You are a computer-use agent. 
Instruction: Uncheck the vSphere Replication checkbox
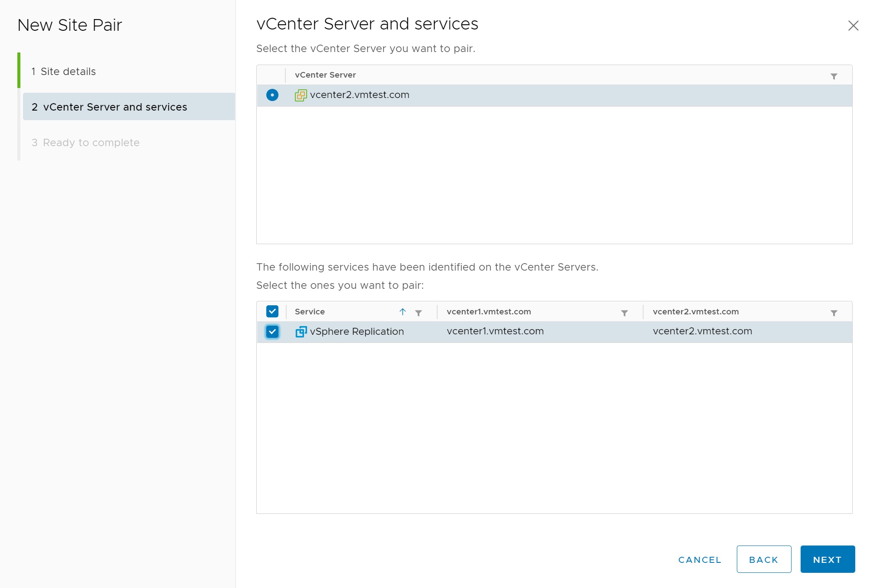click(x=272, y=332)
